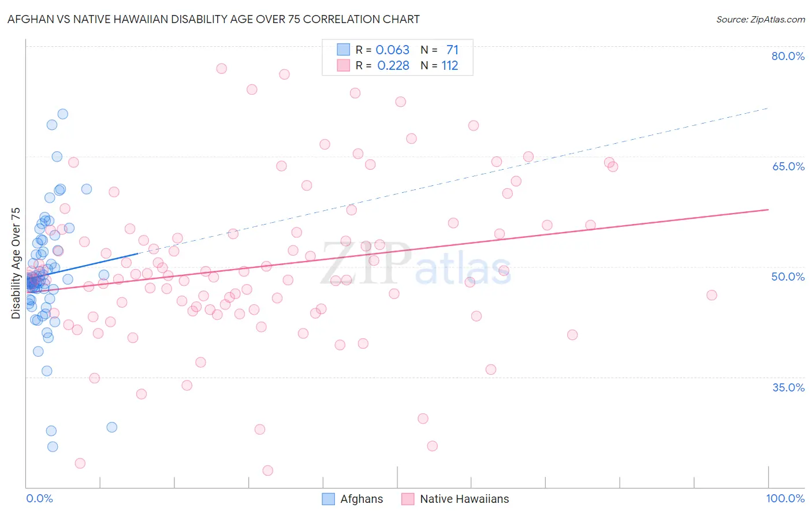Viewport: 812px width, 515px height.
Task: Click the Afghans blue legend swatch
Action: pyautogui.click(x=329, y=499)
